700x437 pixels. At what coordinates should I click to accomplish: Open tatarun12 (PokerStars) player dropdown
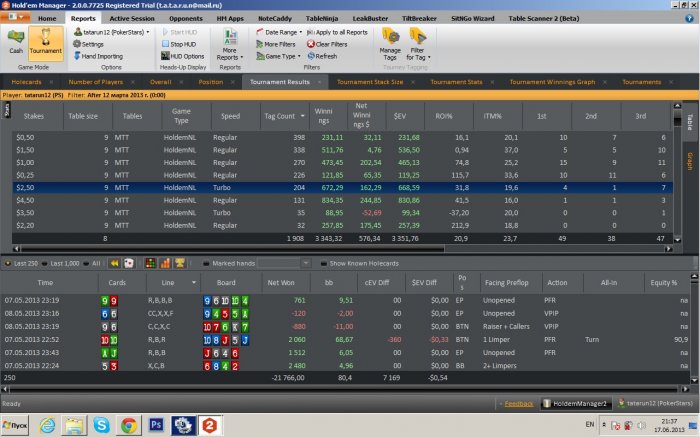(x=112, y=32)
